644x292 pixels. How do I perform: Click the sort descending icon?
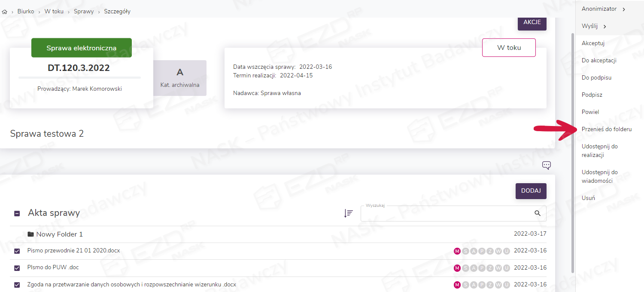348,213
